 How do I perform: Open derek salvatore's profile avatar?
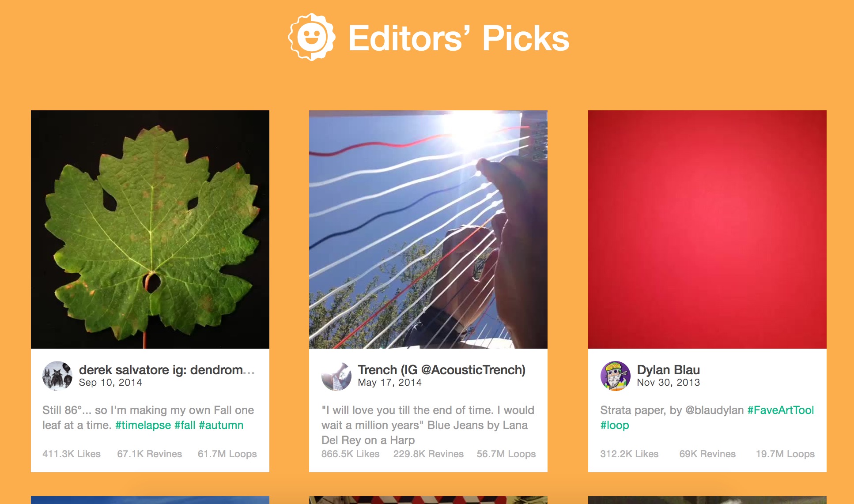click(x=57, y=376)
